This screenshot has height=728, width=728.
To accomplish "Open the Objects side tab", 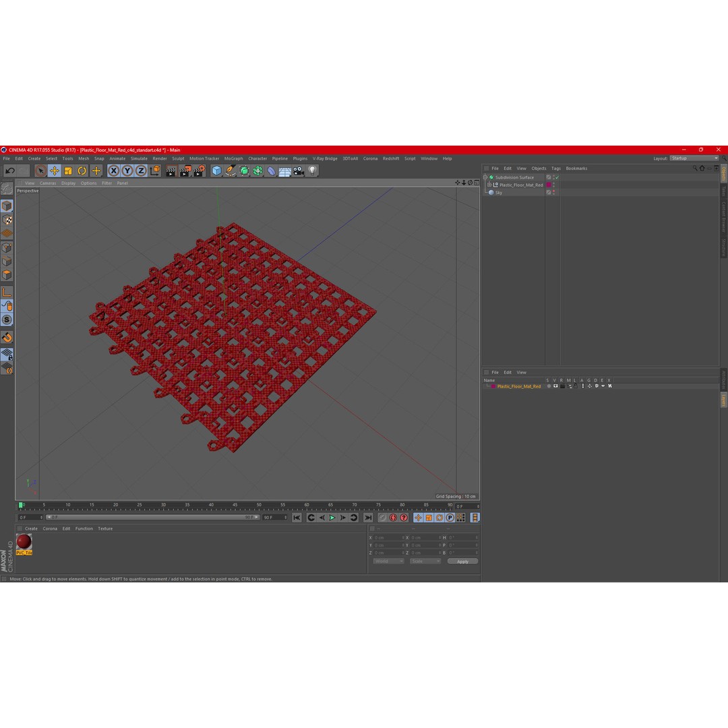I will coord(723,174).
